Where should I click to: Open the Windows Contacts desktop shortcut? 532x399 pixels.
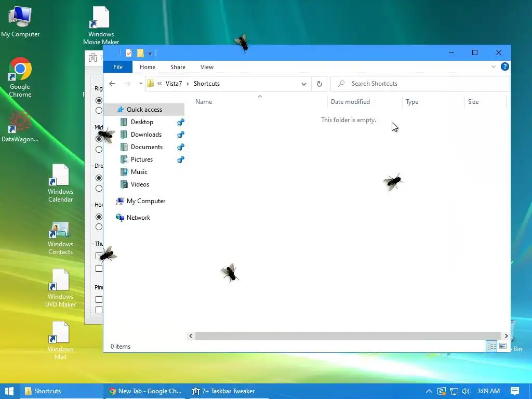tap(60, 237)
